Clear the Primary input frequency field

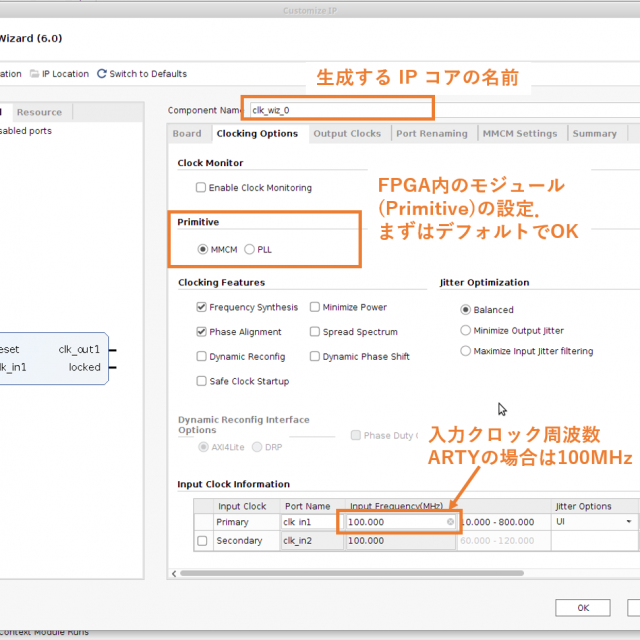click(450, 522)
